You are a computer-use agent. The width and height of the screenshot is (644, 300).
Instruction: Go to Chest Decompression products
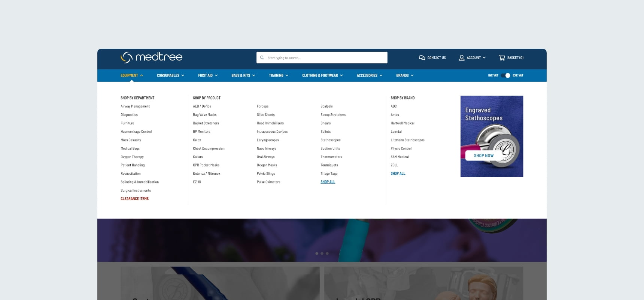coord(209,148)
